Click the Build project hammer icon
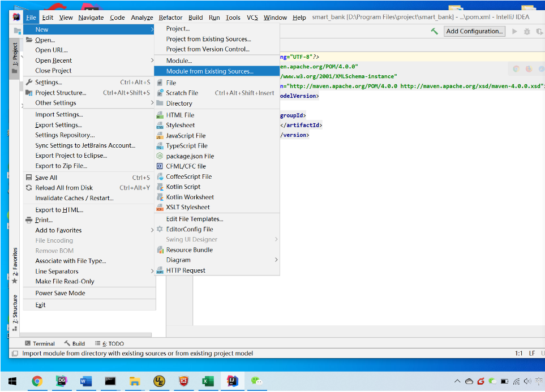Viewport: 545px width, 392px height. tap(434, 31)
